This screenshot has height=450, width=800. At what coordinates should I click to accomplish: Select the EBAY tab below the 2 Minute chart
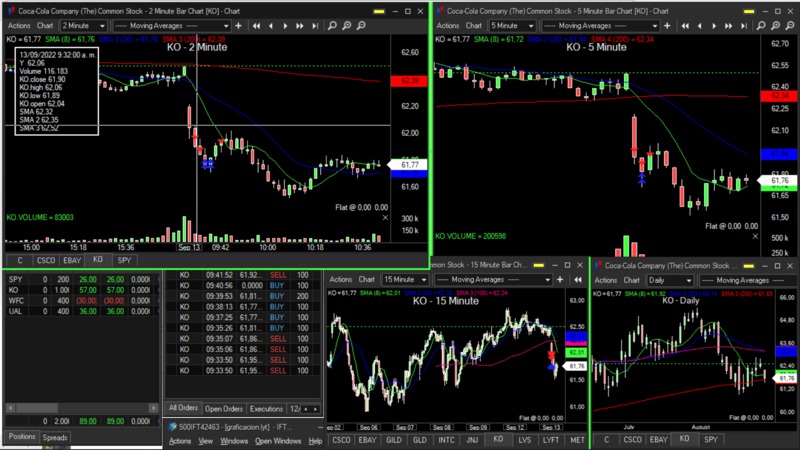[x=73, y=259]
